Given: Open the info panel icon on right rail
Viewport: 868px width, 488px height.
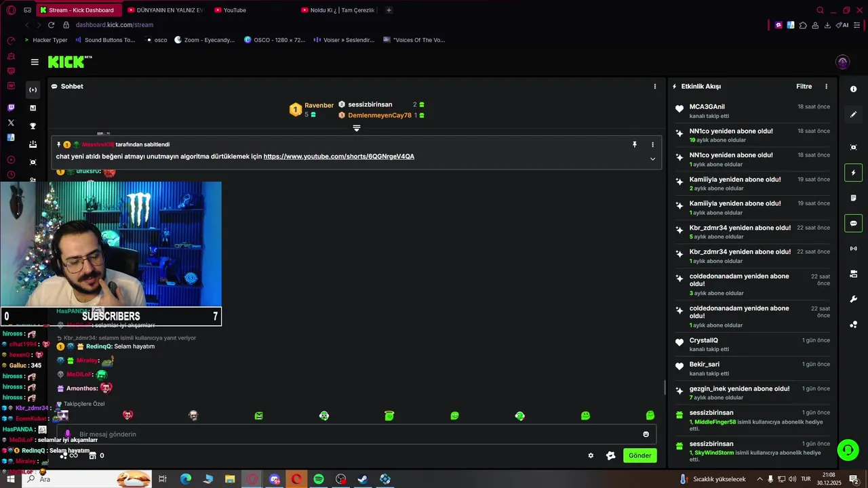Looking at the screenshot, I should point(853,89).
